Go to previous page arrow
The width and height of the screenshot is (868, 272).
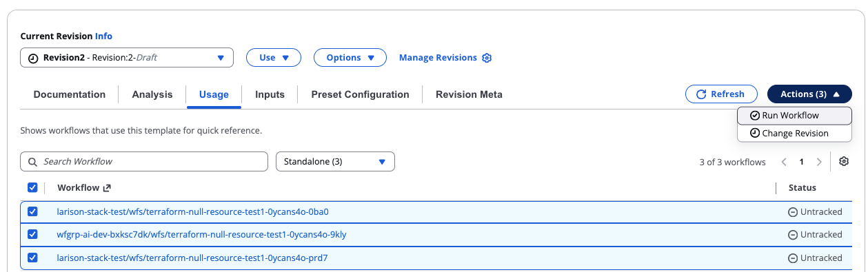tap(784, 163)
